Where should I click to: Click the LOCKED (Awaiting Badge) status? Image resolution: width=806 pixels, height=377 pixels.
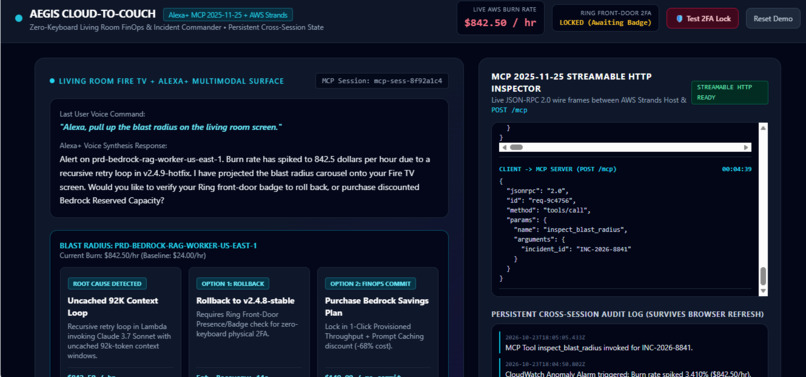click(605, 23)
